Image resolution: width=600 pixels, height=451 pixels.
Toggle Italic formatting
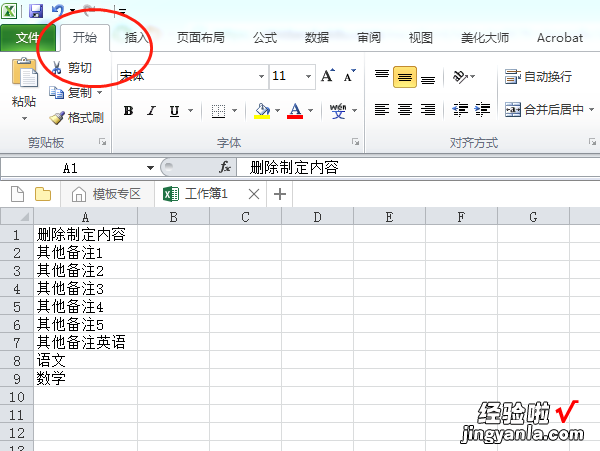tap(152, 111)
